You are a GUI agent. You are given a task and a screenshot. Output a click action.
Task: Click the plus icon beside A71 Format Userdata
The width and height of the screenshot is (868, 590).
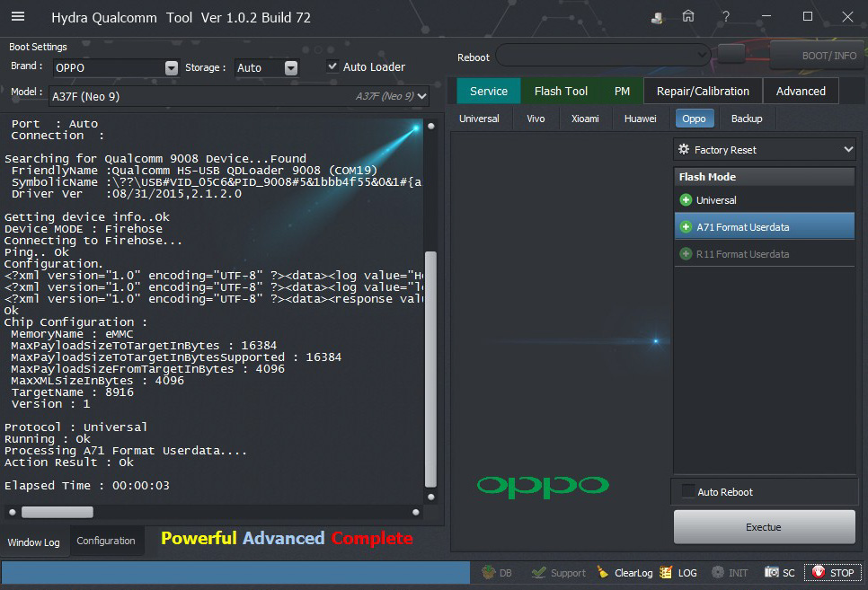(x=686, y=227)
